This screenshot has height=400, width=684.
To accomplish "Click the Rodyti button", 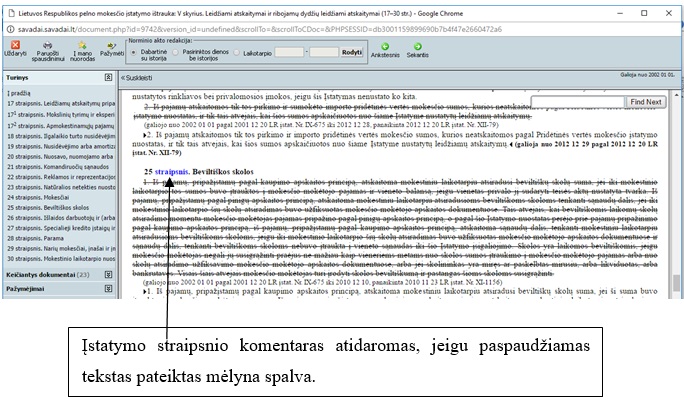I will pyautogui.click(x=352, y=52).
